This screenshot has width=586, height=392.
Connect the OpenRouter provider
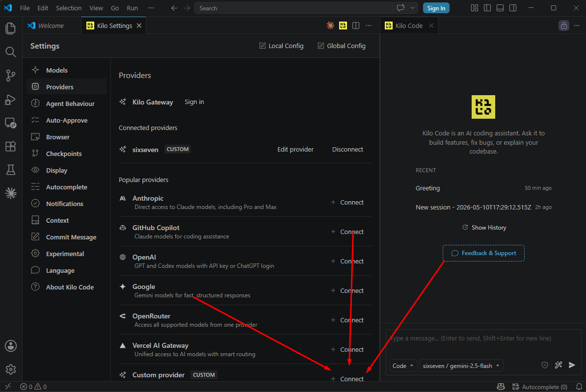point(347,320)
